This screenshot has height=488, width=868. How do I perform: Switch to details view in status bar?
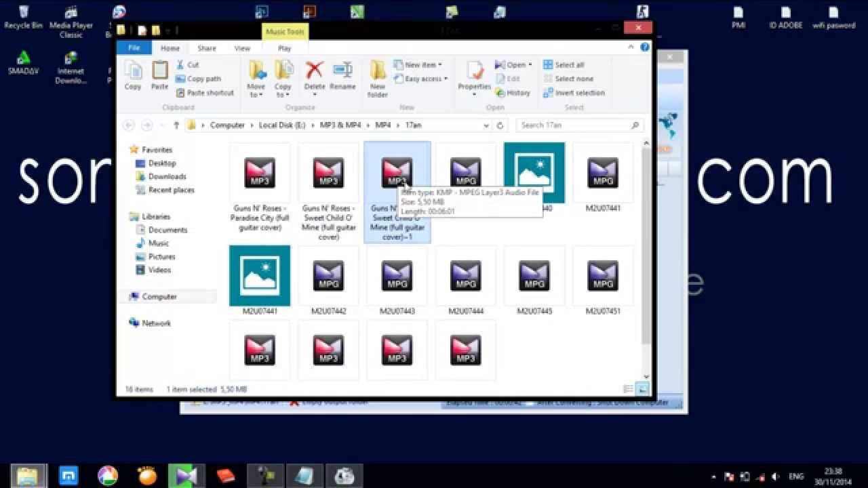629,389
